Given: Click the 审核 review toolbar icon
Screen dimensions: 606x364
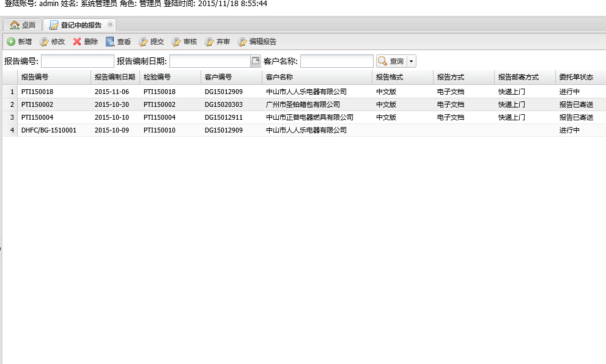Looking at the screenshot, I should [x=176, y=42].
